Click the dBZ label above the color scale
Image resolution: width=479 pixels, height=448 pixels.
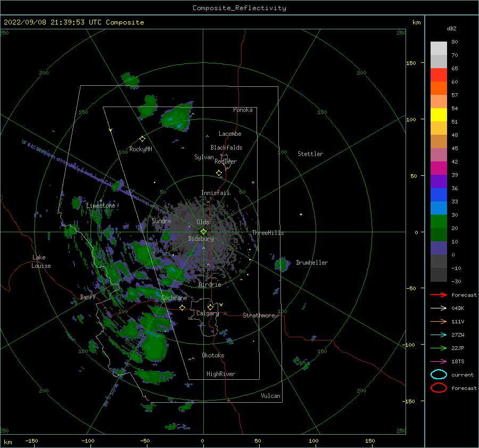[451, 28]
